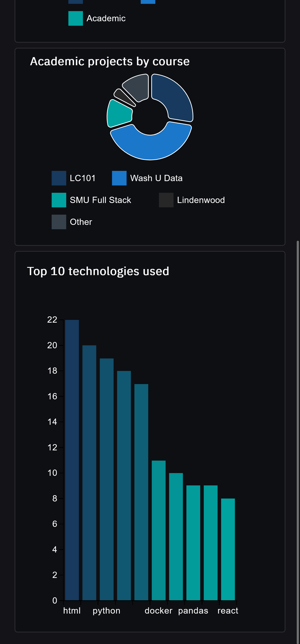Select the dark navy LC101 donut slice
This screenshot has height=644, width=300.
[x=175, y=98]
